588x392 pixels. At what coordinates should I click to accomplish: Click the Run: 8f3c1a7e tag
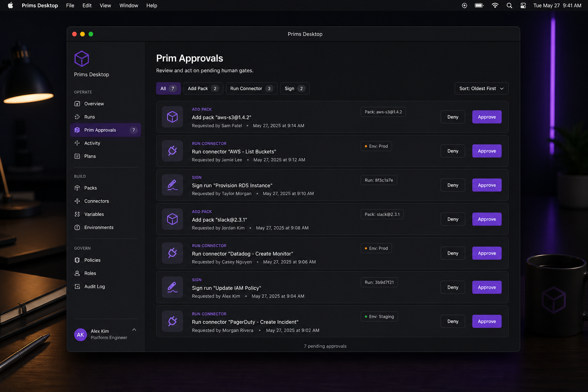pos(379,180)
